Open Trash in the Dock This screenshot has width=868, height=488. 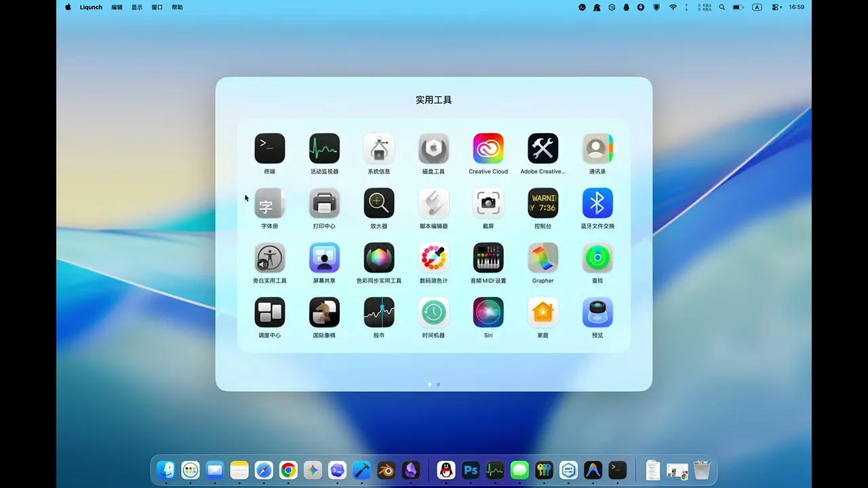click(702, 470)
